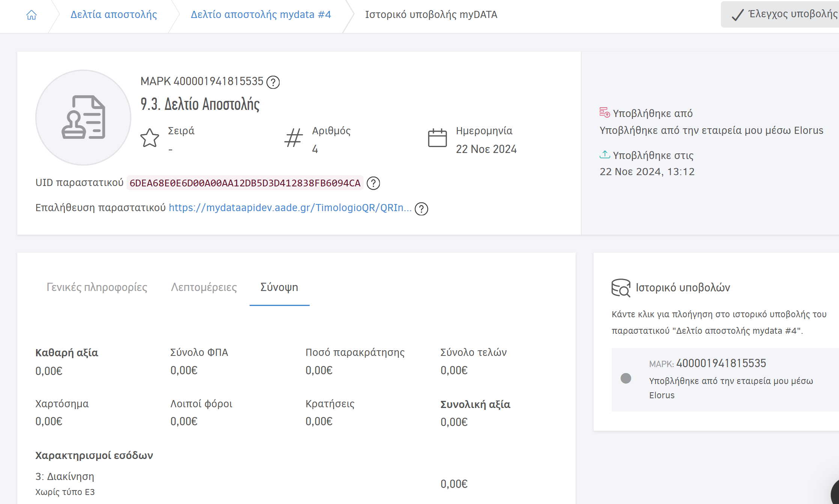Click the Υποβλήθηκε από icon
Viewport: 839px width, 504px height.
604,112
